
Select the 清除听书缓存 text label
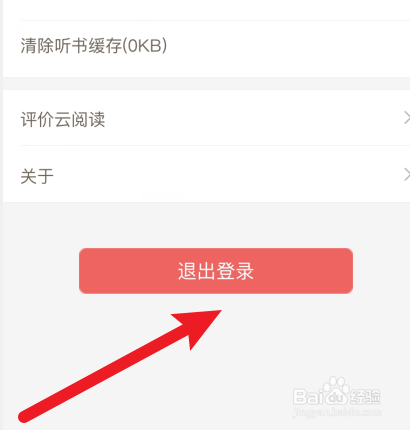click(x=71, y=46)
